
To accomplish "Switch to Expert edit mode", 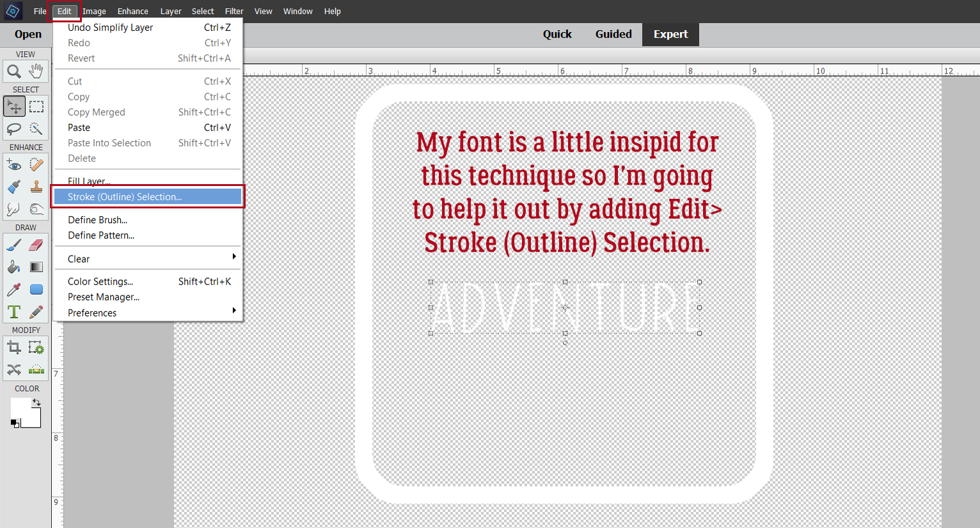I will (670, 35).
